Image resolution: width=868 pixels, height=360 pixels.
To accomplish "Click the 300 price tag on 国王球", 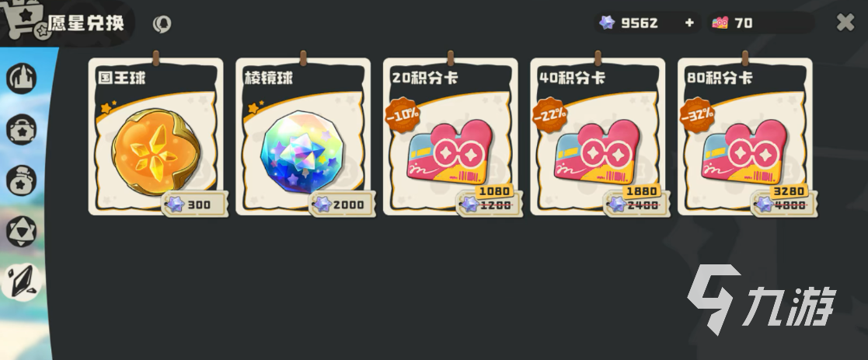I will click(x=195, y=204).
